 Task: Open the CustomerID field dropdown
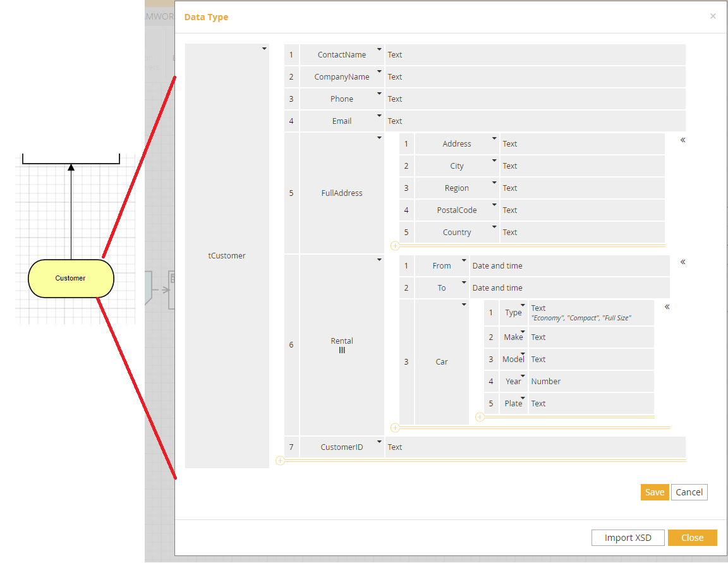379,442
